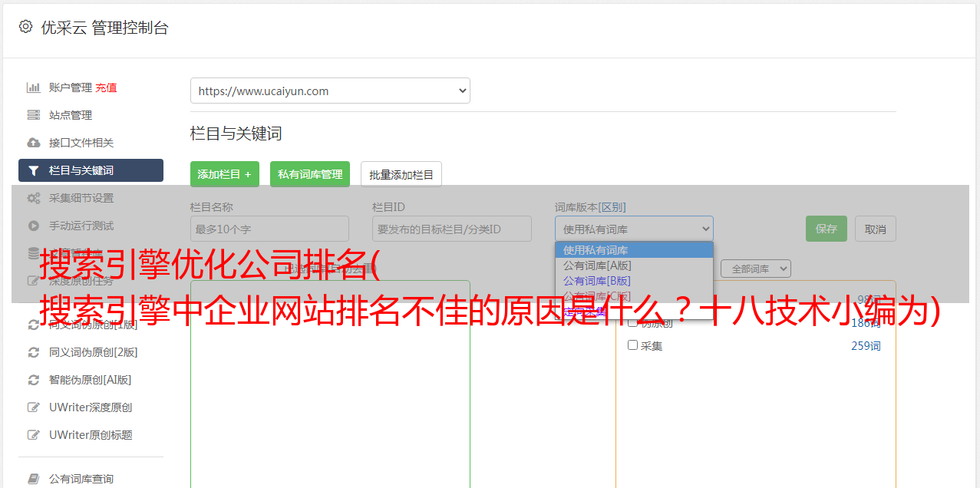The height and width of the screenshot is (488, 980).
Task: Click the refresh icon for 智能伪原创[AI版]
Action: 34,380
